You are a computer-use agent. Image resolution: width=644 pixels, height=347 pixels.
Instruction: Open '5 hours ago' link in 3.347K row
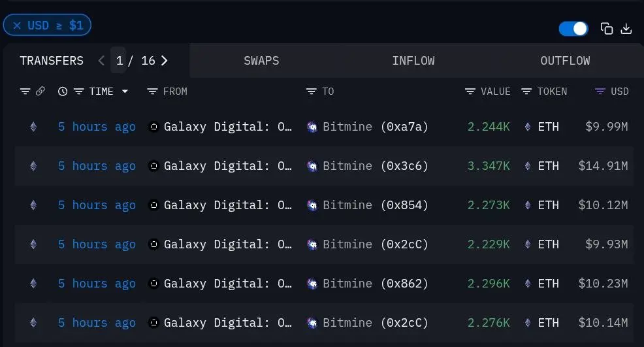pos(97,166)
